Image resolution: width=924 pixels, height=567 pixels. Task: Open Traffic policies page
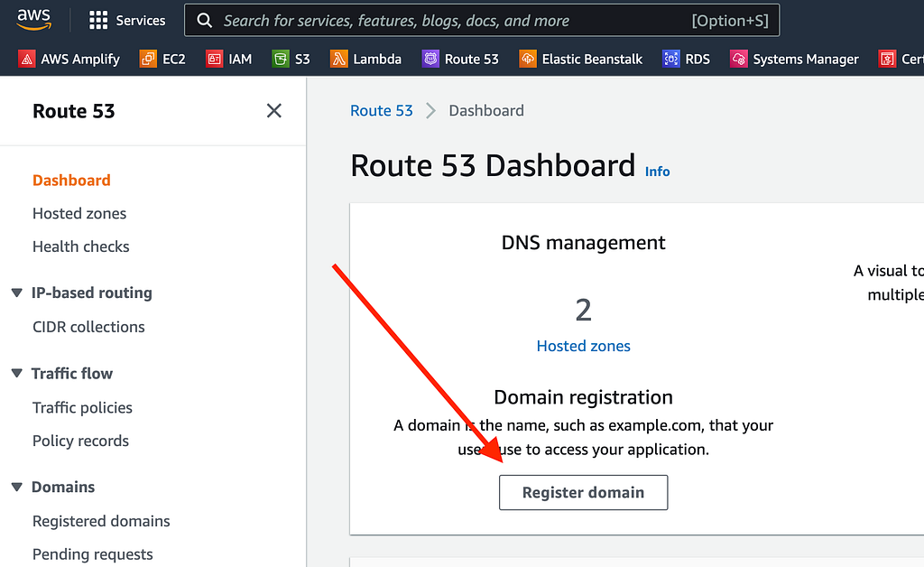(x=82, y=408)
